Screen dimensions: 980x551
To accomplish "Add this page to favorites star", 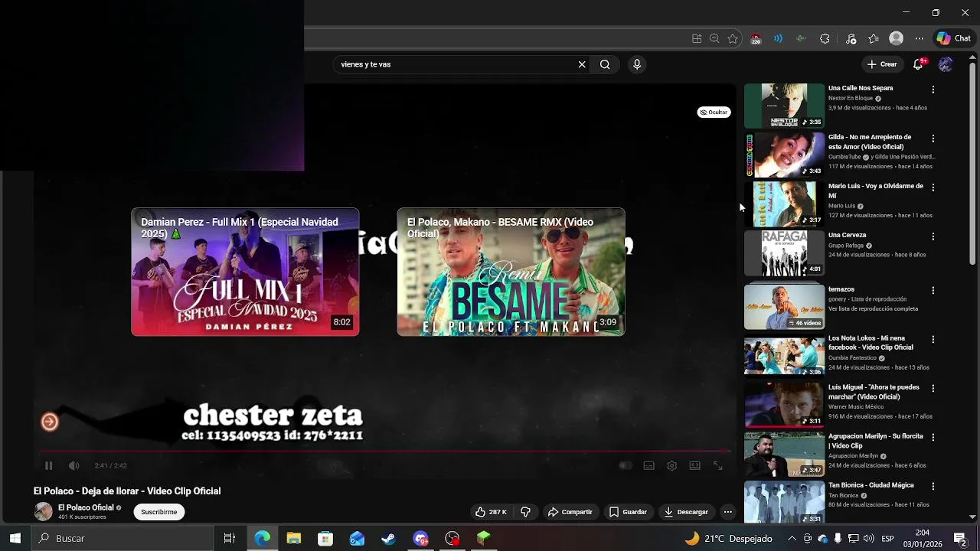I will tap(733, 38).
